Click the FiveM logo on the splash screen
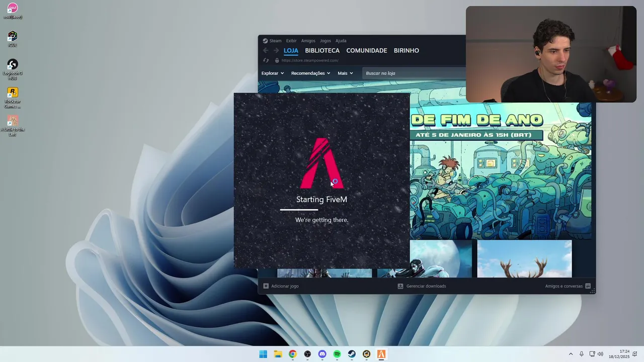 coord(321,163)
